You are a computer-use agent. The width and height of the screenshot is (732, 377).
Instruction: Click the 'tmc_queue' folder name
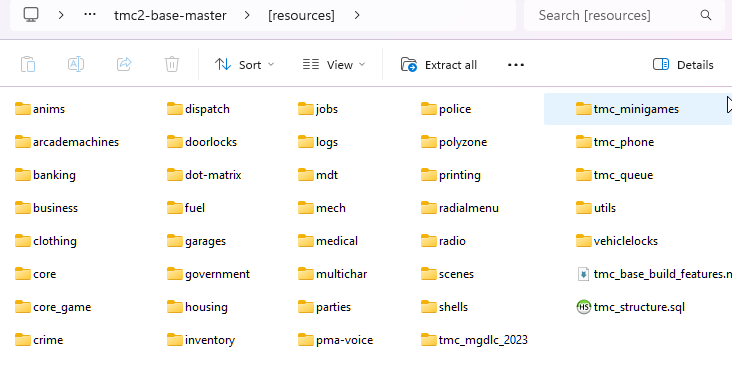pyautogui.click(x=623, y=175)
